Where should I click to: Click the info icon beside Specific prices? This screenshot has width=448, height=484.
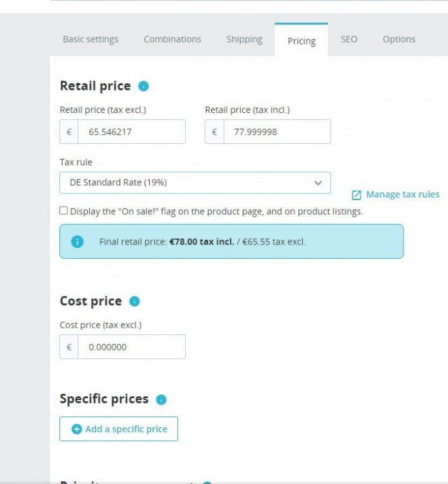[161, 399]
